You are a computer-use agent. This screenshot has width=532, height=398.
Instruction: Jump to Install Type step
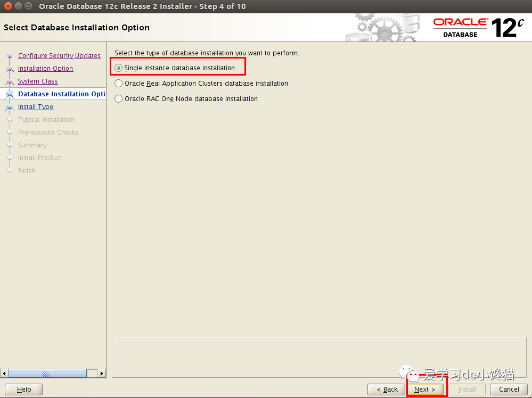point(36,107)
